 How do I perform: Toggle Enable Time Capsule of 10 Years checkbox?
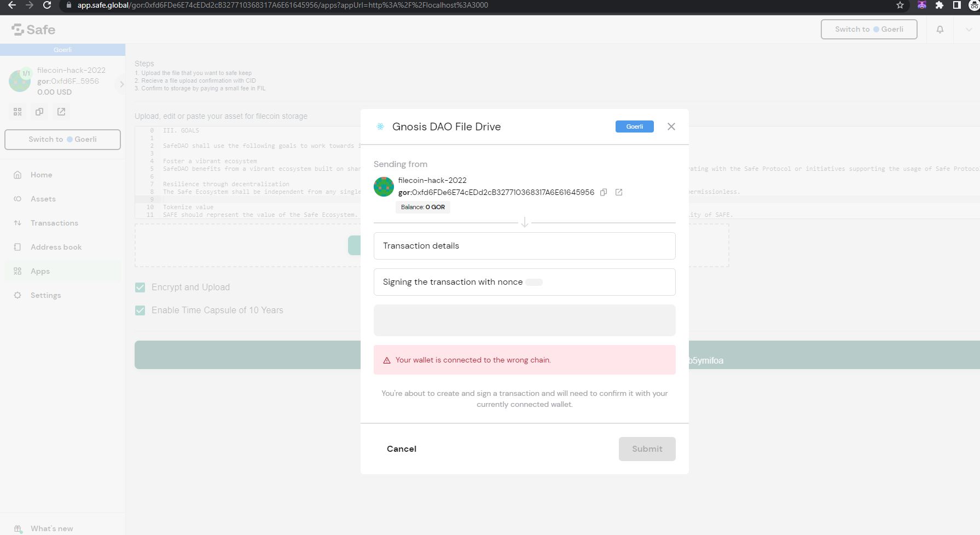[140, 310]
